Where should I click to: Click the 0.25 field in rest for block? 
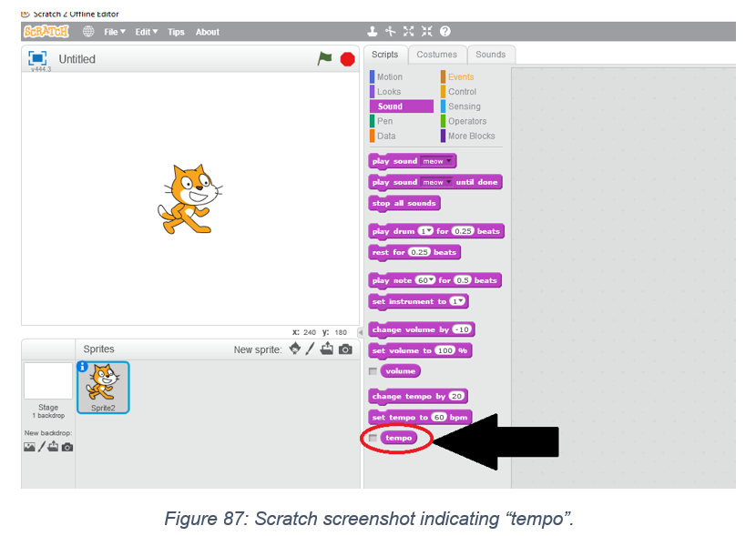420,252
